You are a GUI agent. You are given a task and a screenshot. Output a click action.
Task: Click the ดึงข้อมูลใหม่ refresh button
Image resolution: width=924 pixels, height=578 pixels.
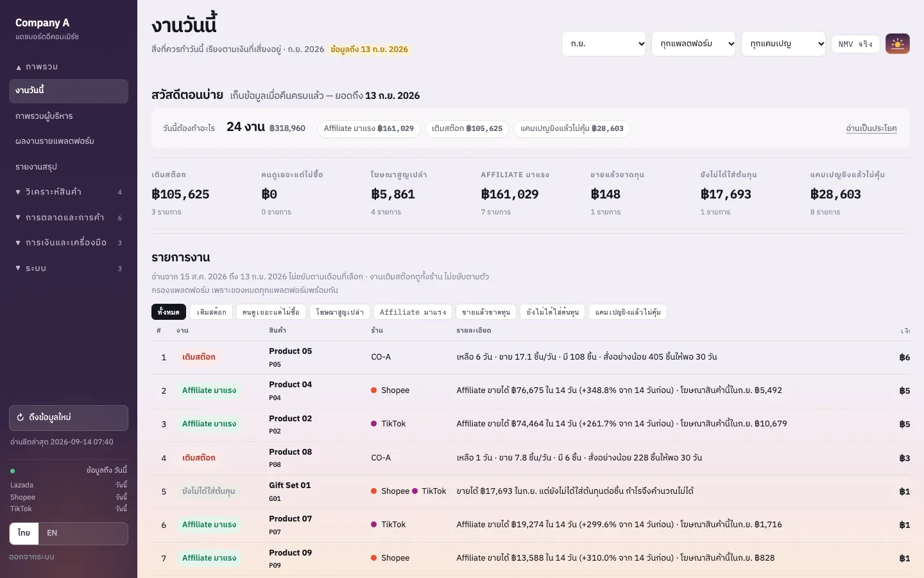pos(69,417)
